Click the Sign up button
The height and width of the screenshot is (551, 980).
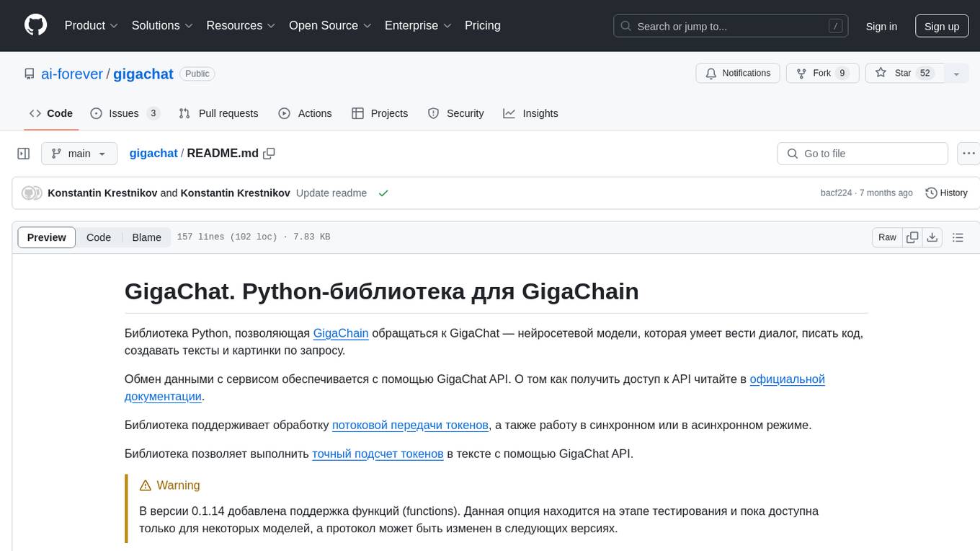coord(942,26)
